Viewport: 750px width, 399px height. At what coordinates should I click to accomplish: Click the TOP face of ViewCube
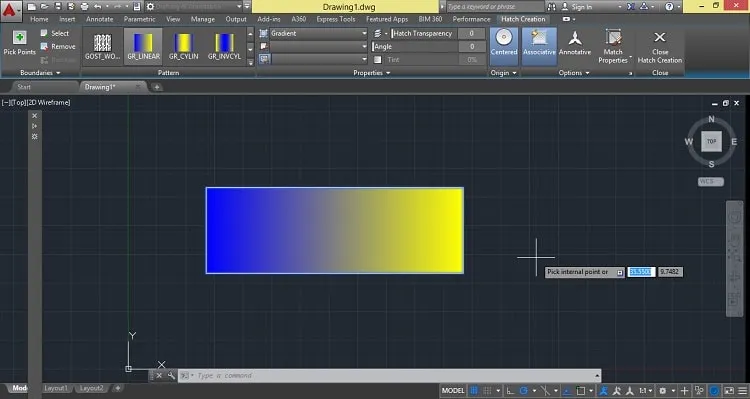[x=711, y=141]
